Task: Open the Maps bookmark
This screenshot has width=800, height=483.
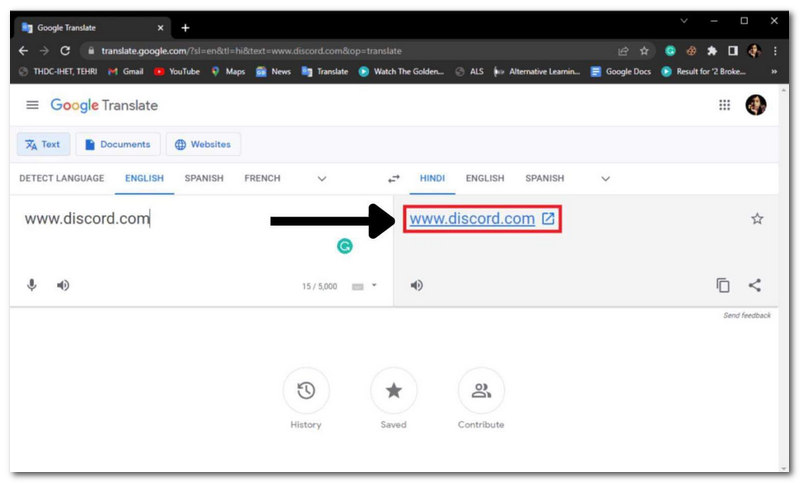Action: click(x=228, y=71)
